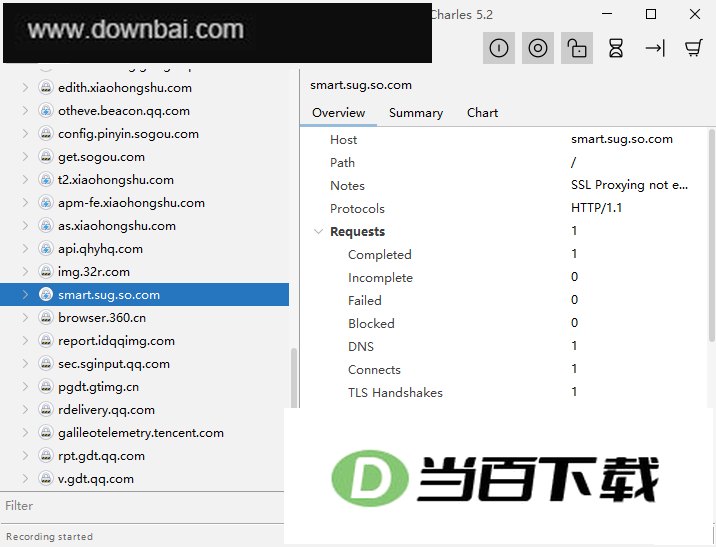Click globe icon beside rpt.gdt.qq.com
This screenshot has height=547, width=716.
click(46, 456)
